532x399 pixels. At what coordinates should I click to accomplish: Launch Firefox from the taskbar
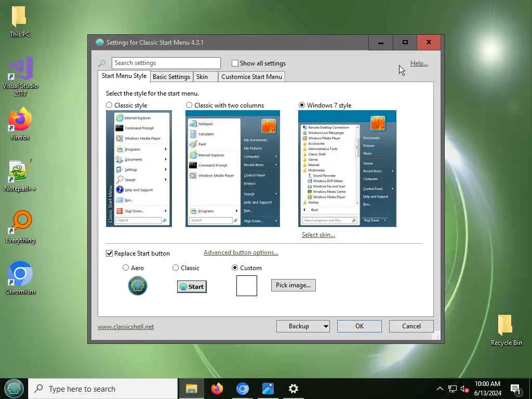pyautogui.click(x=217, y=389)
